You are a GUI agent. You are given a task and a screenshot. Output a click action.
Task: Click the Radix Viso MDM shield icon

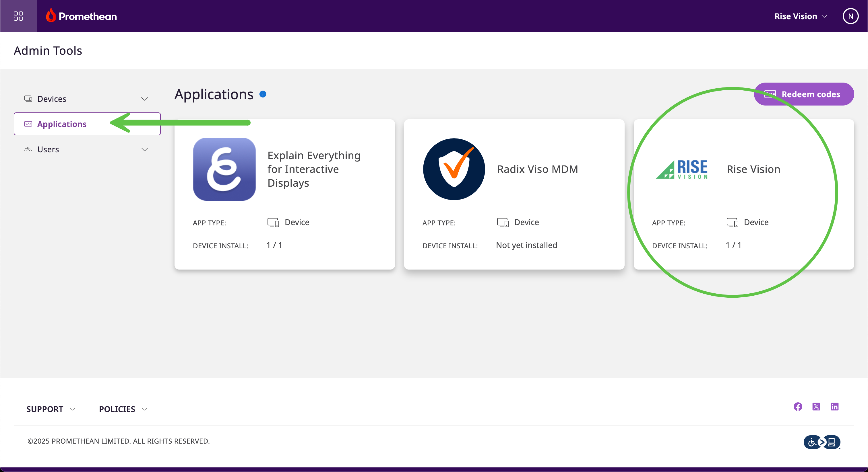click(454, 169)
